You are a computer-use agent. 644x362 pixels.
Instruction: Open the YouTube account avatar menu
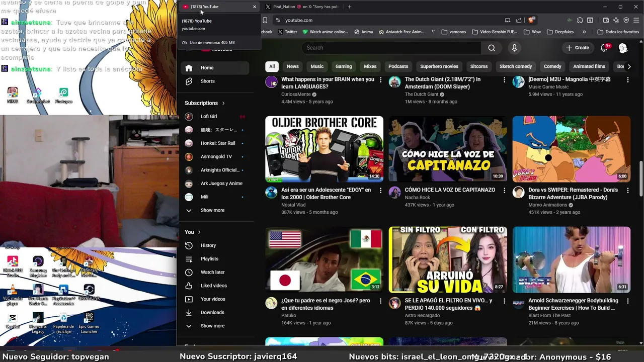pos(623,48)
